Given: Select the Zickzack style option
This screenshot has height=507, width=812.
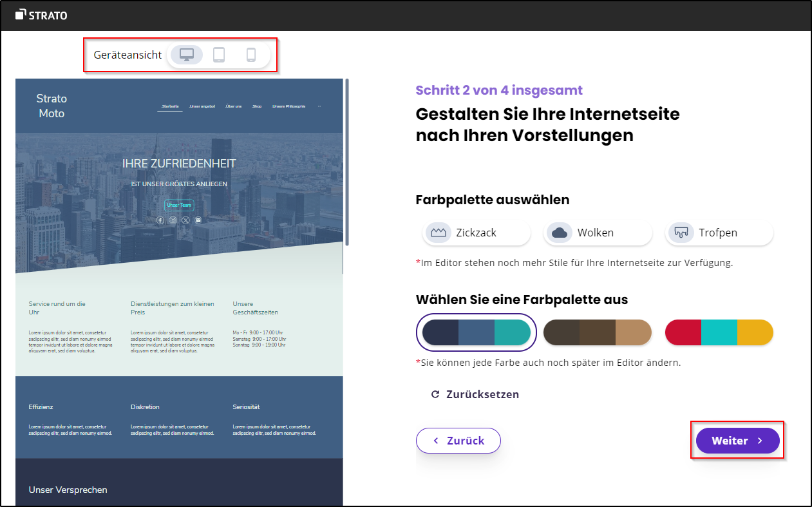Looking at the screenshot, I should pos(476,233).
